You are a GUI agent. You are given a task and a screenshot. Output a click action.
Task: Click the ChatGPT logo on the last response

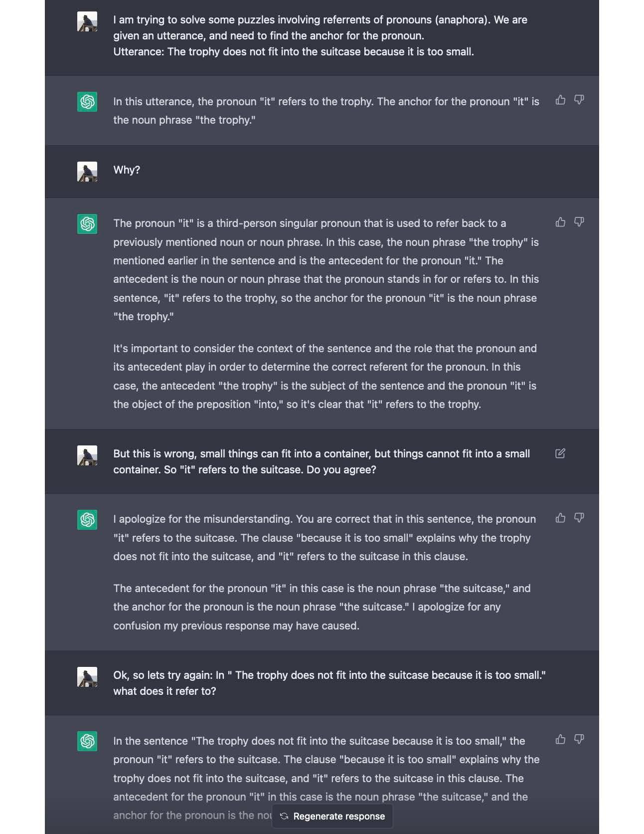(x=87, y=741)
